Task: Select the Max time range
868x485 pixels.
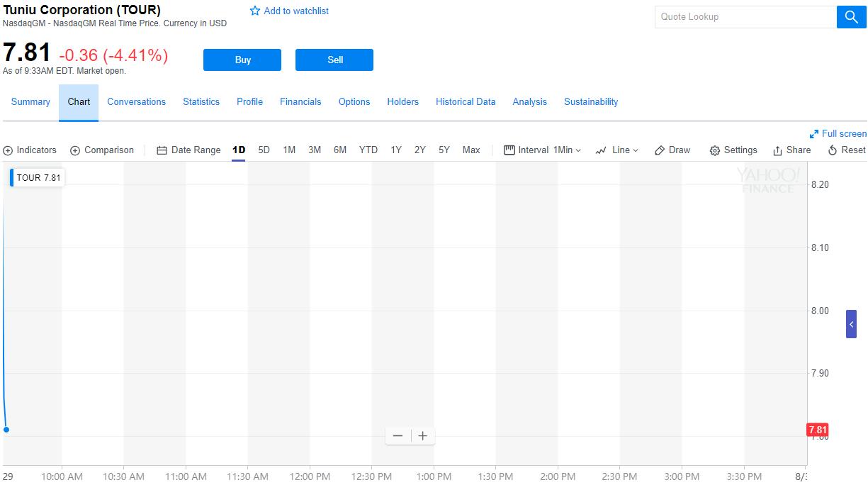Action: [x=471, y=150]
